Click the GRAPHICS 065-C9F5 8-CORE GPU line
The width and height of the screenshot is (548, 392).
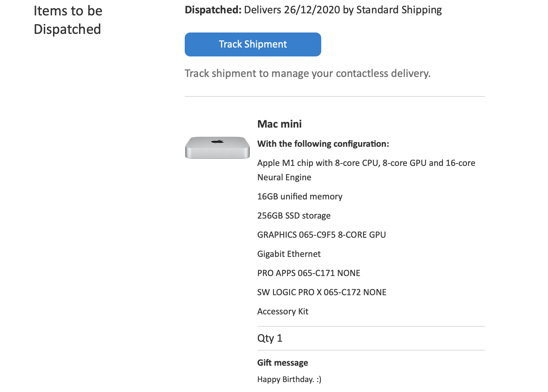point(322,235)
